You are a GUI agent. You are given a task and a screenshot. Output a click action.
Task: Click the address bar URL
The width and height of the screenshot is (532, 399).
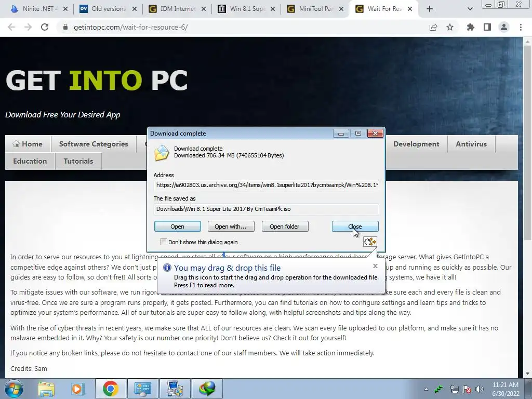130,27
